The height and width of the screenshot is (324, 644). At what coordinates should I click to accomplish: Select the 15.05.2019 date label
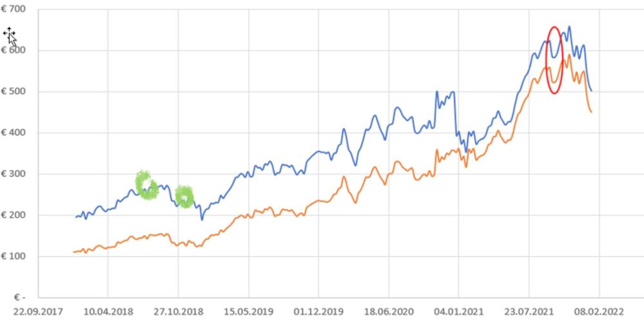tap(248, 309)
